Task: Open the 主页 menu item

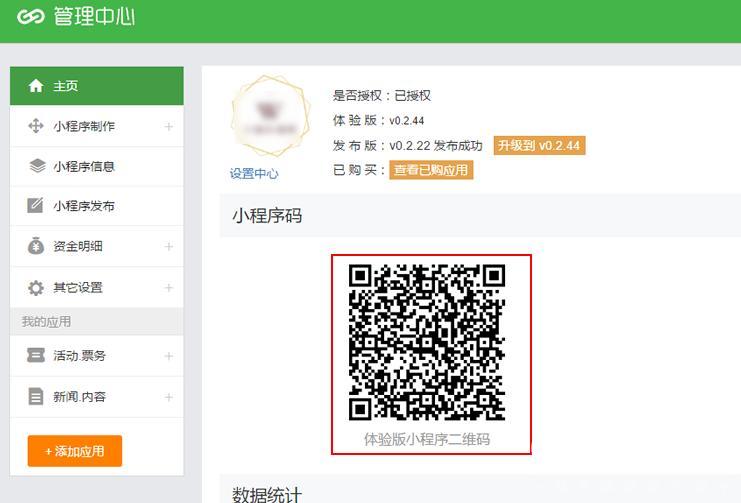Action: (x=97, y=86)
